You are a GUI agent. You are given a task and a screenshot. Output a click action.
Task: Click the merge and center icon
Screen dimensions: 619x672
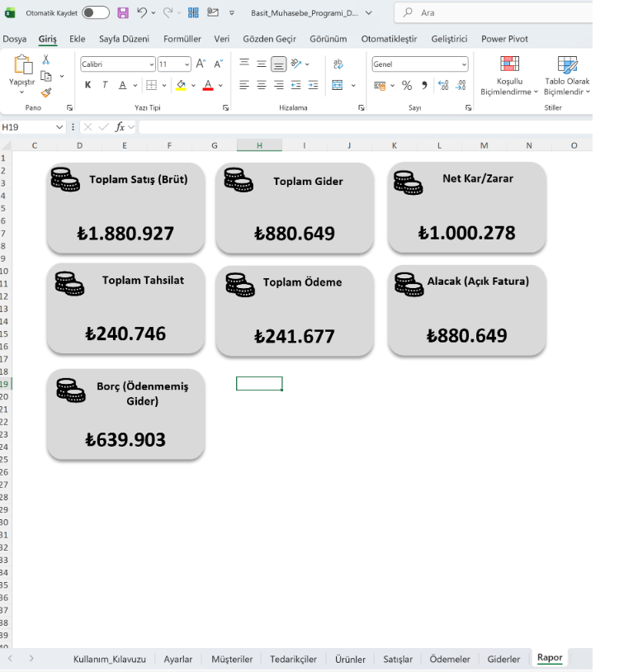(x=338, y=85)
